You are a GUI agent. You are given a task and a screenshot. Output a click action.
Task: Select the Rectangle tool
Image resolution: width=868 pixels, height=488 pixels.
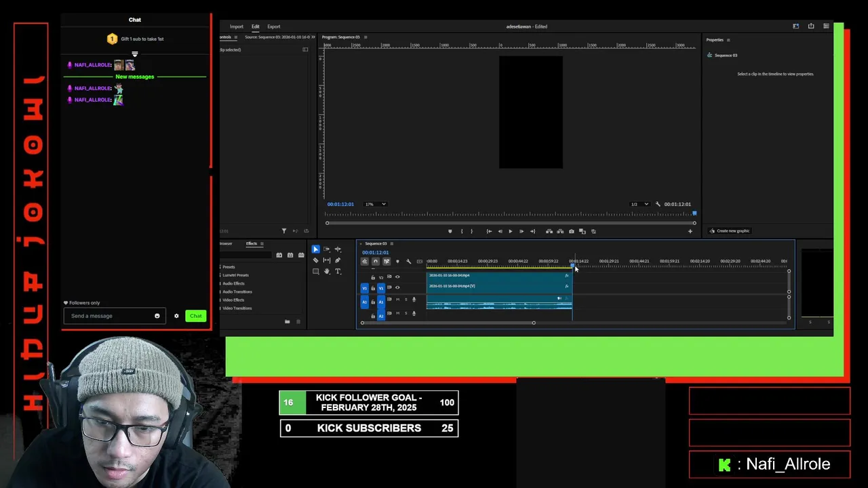click(x=315, y=271)
